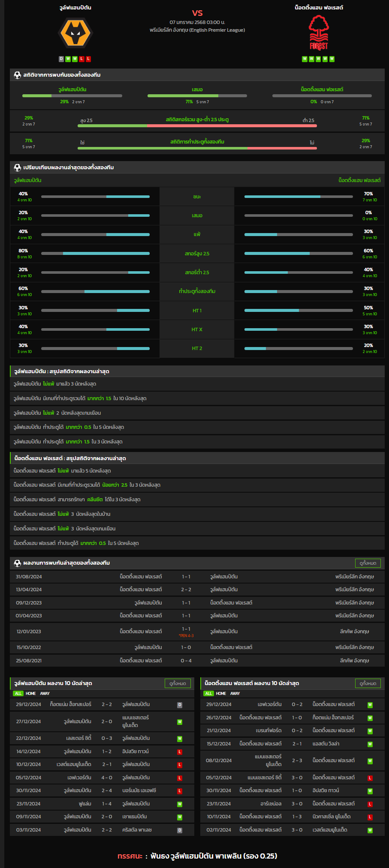The height and width of the screenshot is (868, 389).
Task: Click summary line วูล์ฟแฮมป์ตัน ไม่แพ้ มาแล้ว 3 นัดหลังสุด
Action: click(54, 384)
